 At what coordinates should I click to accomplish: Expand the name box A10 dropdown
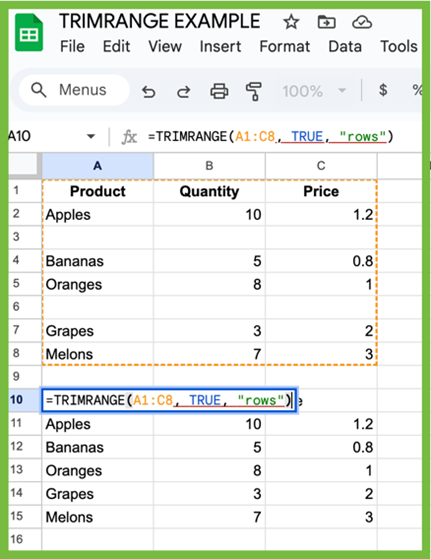pyautogui.click(x=91, y=136)
